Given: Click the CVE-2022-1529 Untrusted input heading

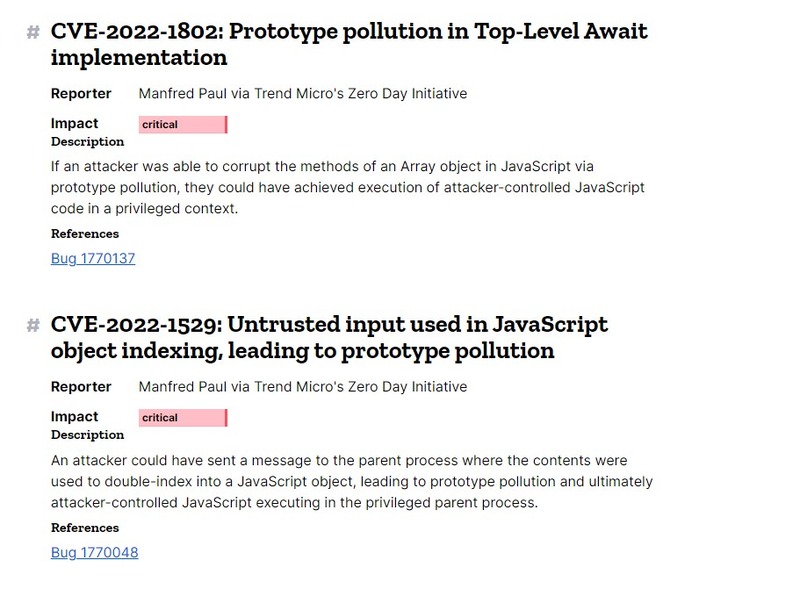Looking at the screenshot, I should (x=329, y=338).
